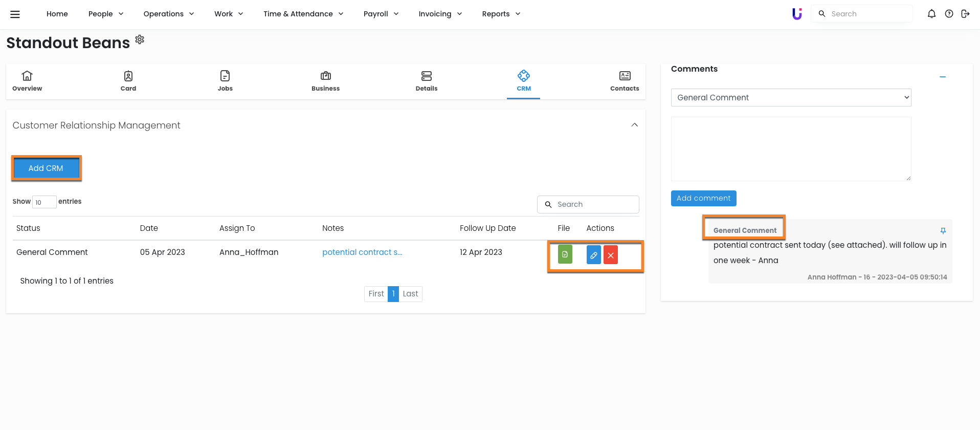This screenshot has width=980, height=430.
Task: Expand the Payroll menu
Action: click(381, 14)
